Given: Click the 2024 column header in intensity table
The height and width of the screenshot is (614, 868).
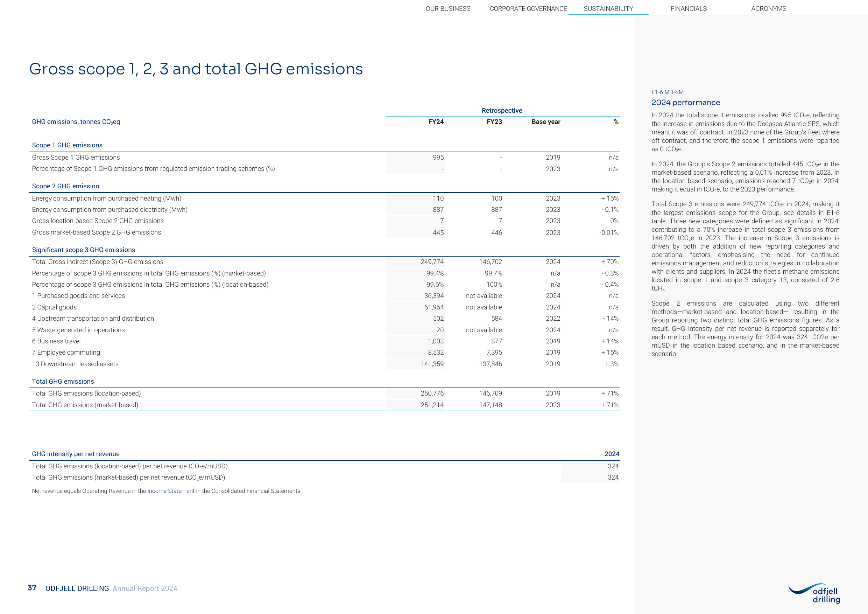Looking at the screenshot, I should pos(612,454).
